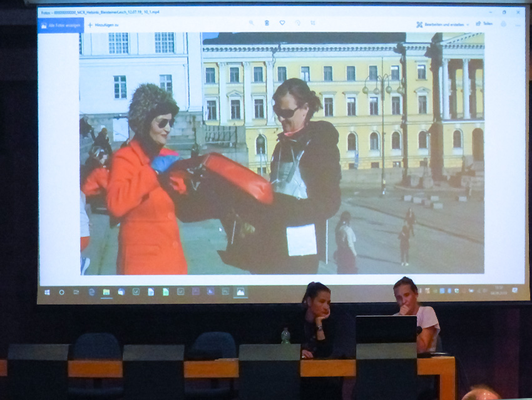Open Task View from the taskbar
This screenshot has height=400, width=532.
76,292
